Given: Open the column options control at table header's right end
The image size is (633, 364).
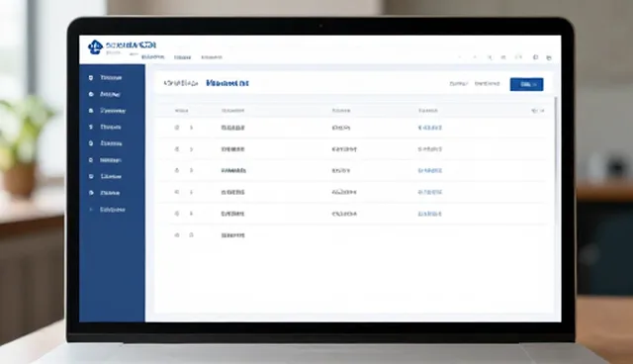Looking at the screenshot, I should [x=538, y=110].
